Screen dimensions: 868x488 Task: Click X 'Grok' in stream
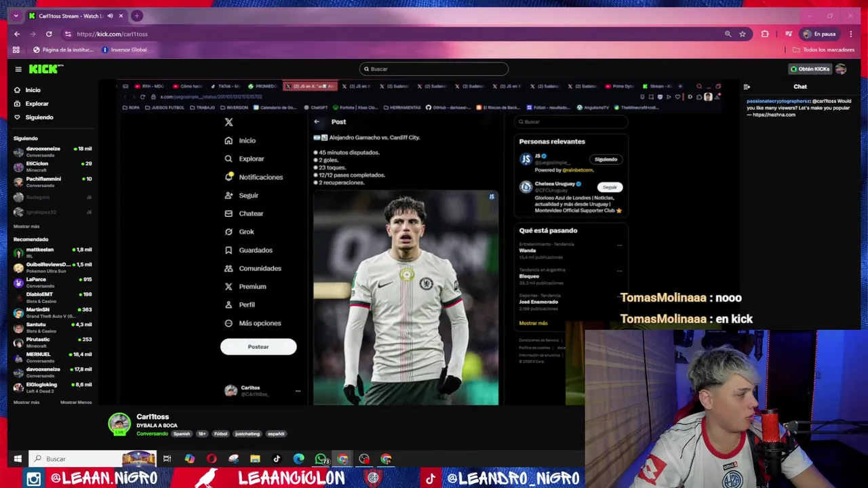point(239,232)
